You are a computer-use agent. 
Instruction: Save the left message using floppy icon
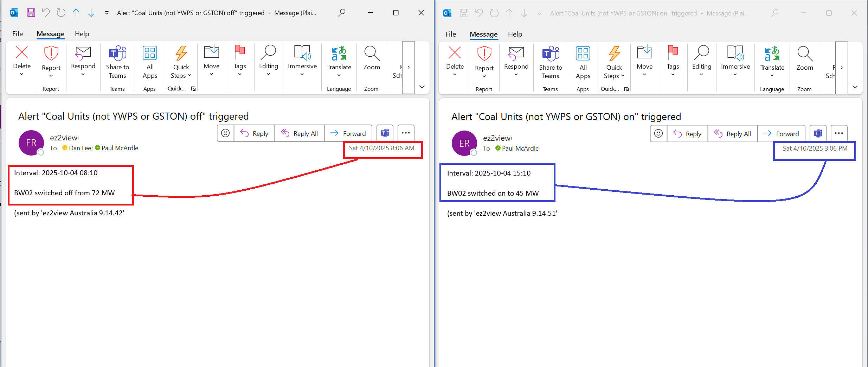click(31, 13)
